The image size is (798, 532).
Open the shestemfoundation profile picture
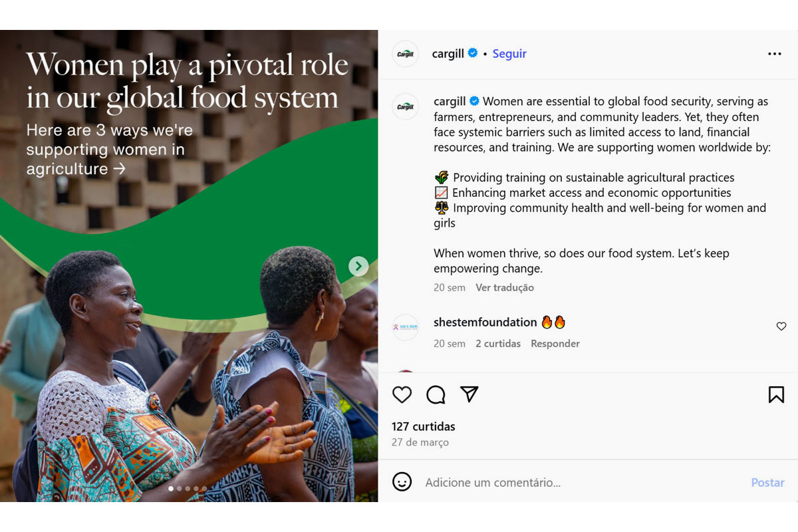click(405, 327)
